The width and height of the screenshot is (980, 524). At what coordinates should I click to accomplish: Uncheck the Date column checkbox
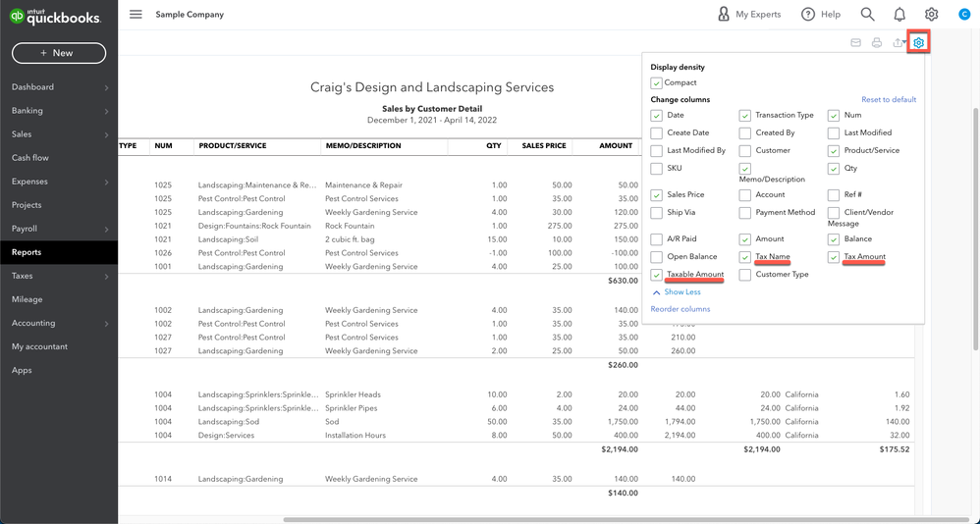click(x=656, y=116)
